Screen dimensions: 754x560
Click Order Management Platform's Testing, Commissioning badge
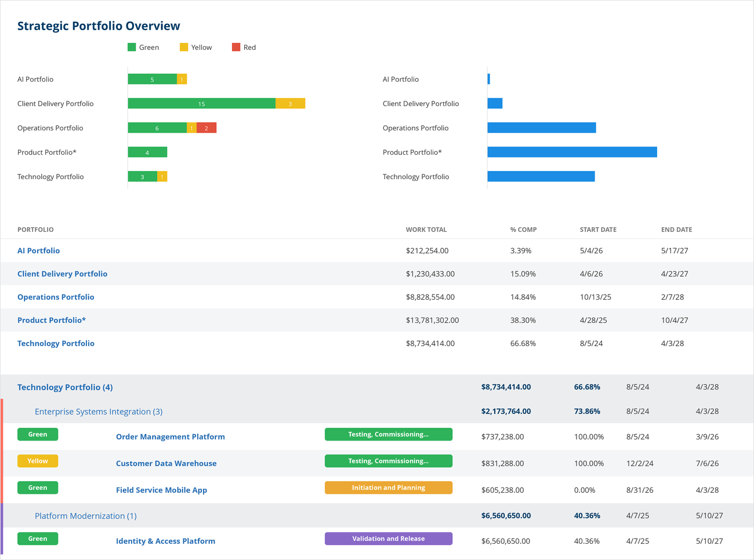tap(389, 434)
